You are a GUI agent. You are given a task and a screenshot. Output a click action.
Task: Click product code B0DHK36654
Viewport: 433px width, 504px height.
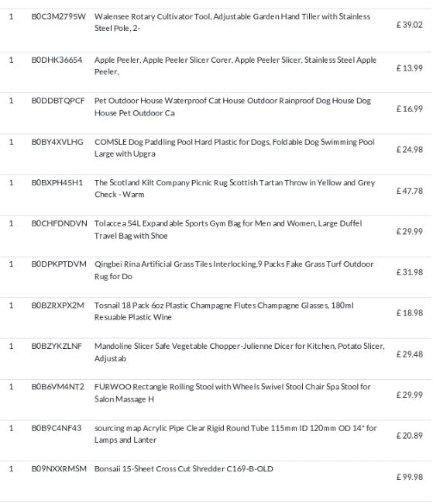57,60
